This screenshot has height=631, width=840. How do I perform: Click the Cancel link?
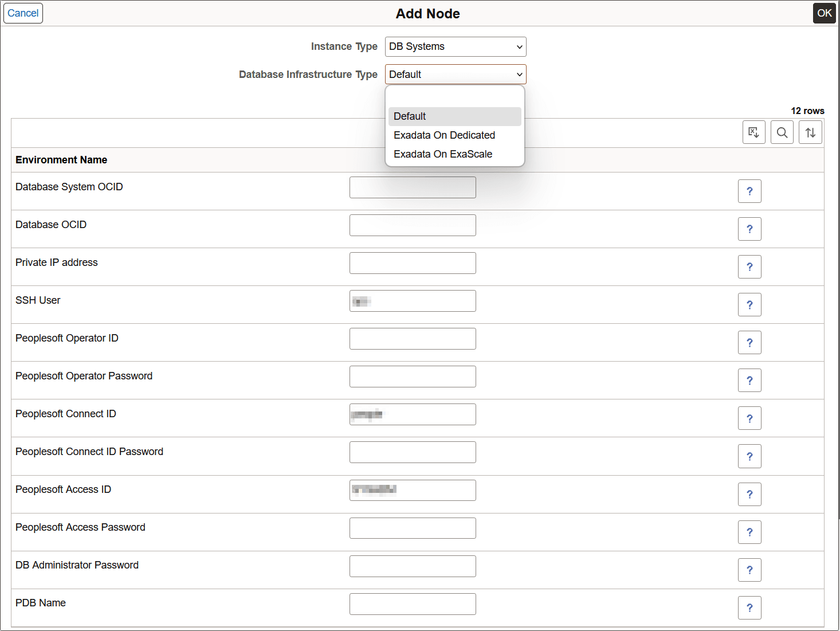pyautogui.click(x=23, y=13)
